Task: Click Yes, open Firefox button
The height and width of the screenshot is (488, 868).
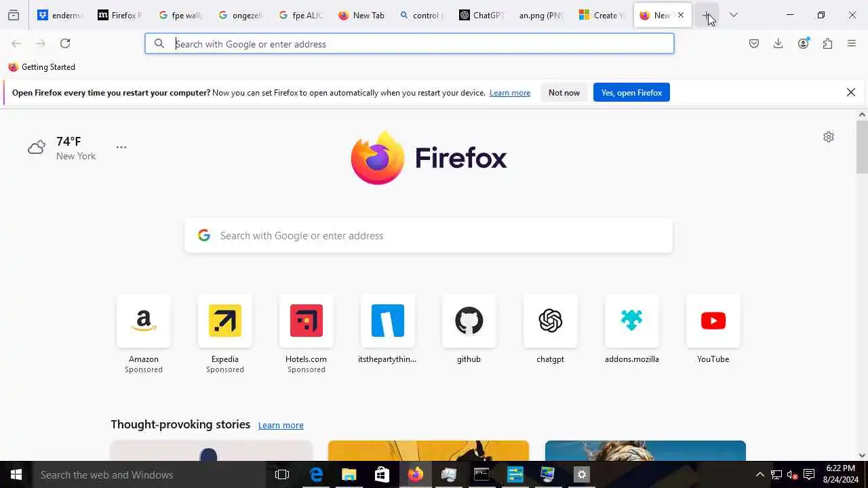Action: pos(631,93)
